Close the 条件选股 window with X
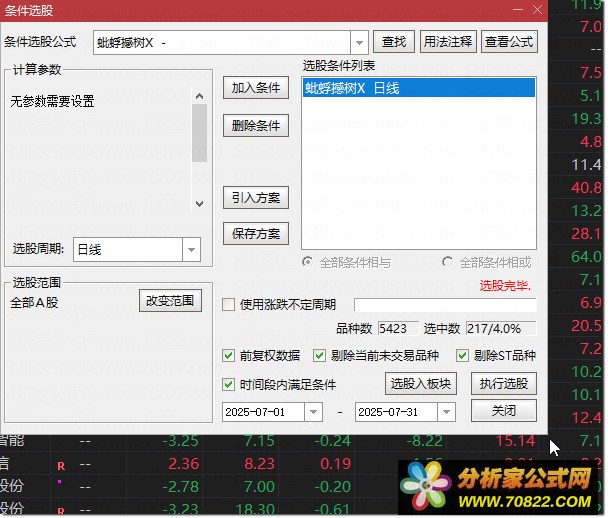The width and height of the screenshot is (608, 518). (537, 10)
